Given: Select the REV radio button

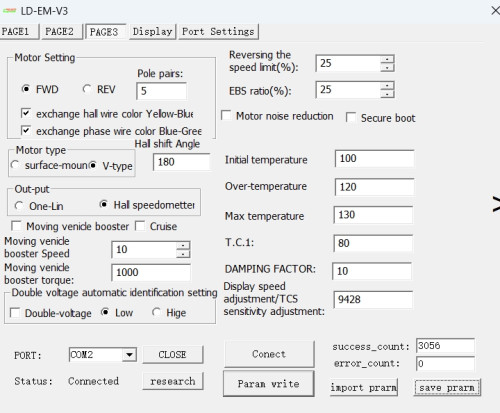Looking at the screenshot, I should pyautogui.click(x=87, y=89).
